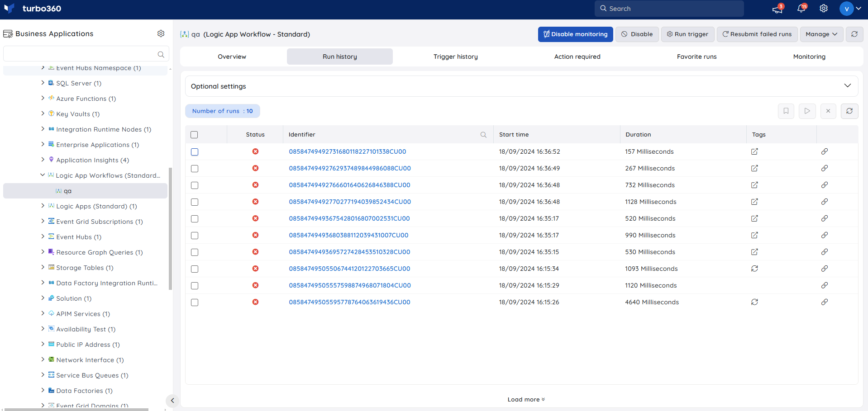
Task: Check the box for run ending 531CU00
Action: pyautogui.click(x=195, y=219)
